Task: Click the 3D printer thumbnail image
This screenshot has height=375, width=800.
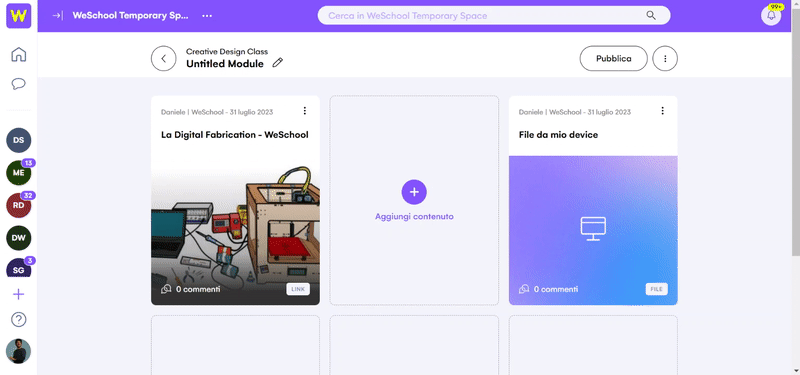Action: tap(235, 230)
